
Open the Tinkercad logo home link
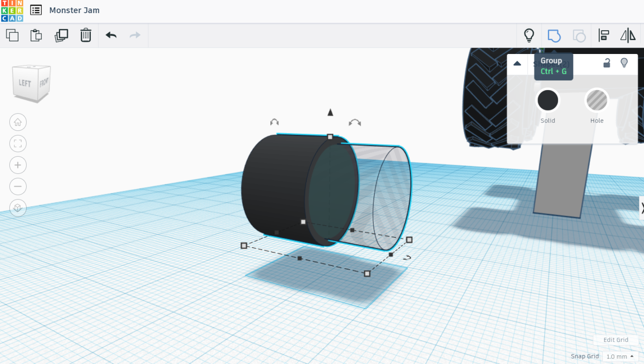12,11
